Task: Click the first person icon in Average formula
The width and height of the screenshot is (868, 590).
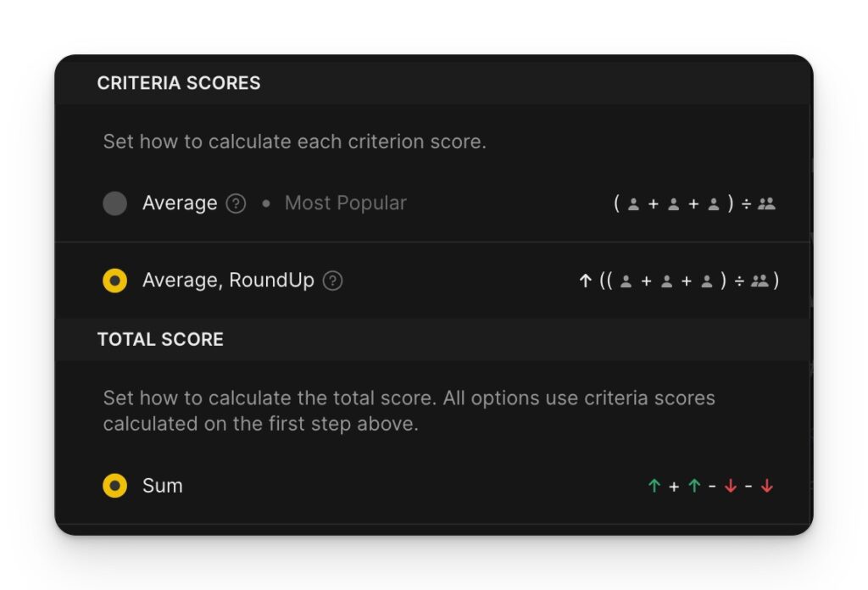Action: (633, 204)
